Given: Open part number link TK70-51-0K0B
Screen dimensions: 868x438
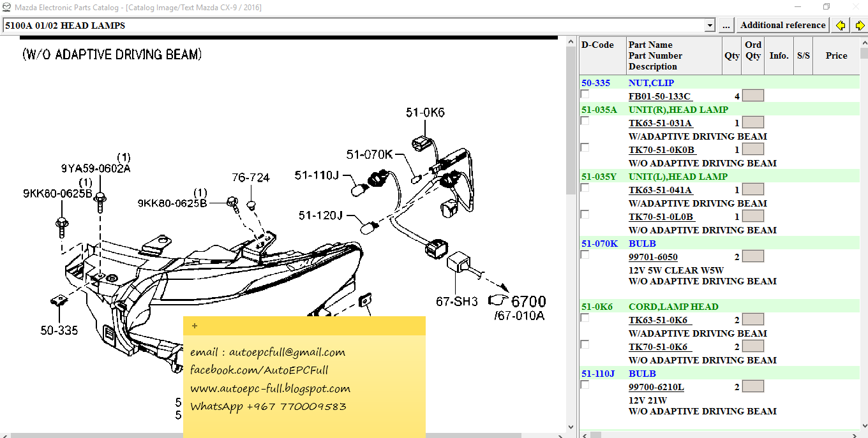Looking at the screenshot, I should 661,150.
